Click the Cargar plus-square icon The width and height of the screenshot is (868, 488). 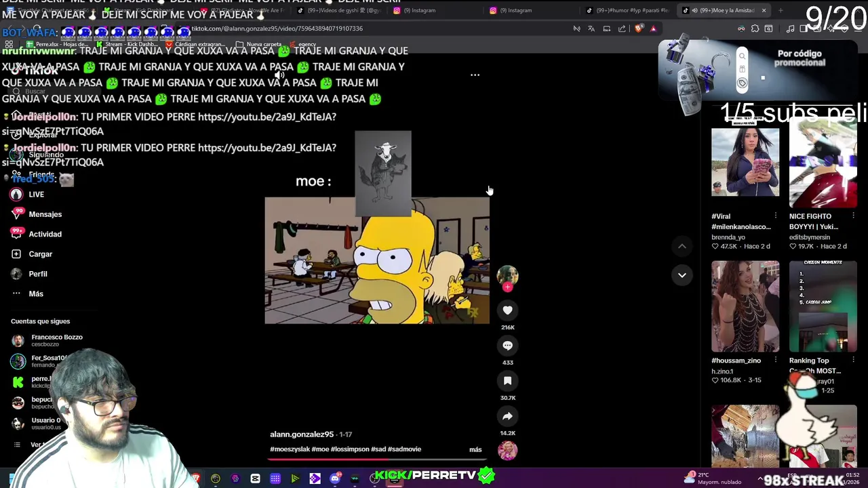(x=16, y=254)
